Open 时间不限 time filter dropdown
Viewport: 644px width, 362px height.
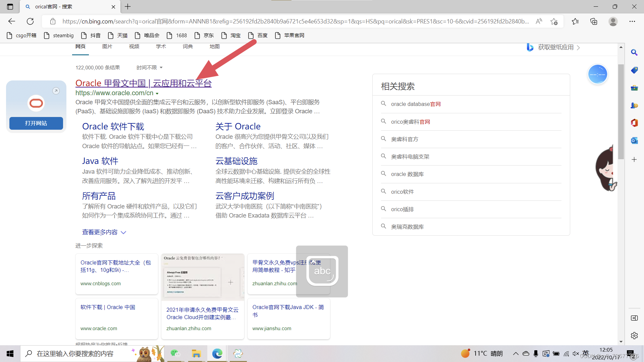coord(150,68)
